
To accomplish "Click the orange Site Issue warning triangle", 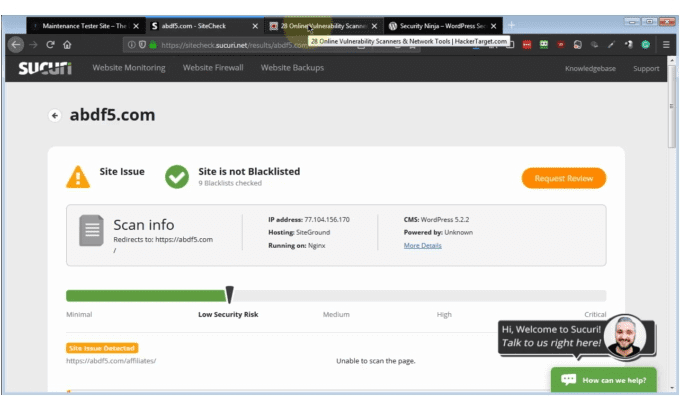I will pyautogui.click(x=78, y=177).
